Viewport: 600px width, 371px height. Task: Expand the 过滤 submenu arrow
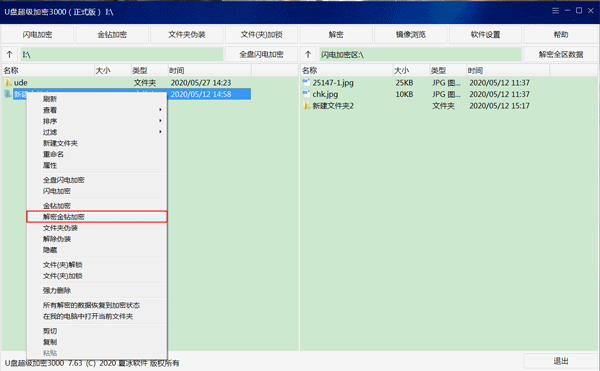point(160,132)
